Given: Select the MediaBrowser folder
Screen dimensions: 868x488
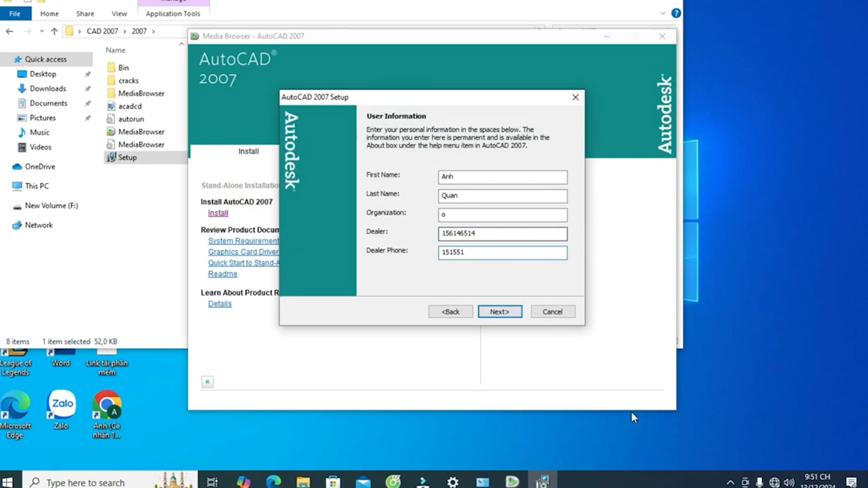Looking at the screenshot, I should (141, 94).
